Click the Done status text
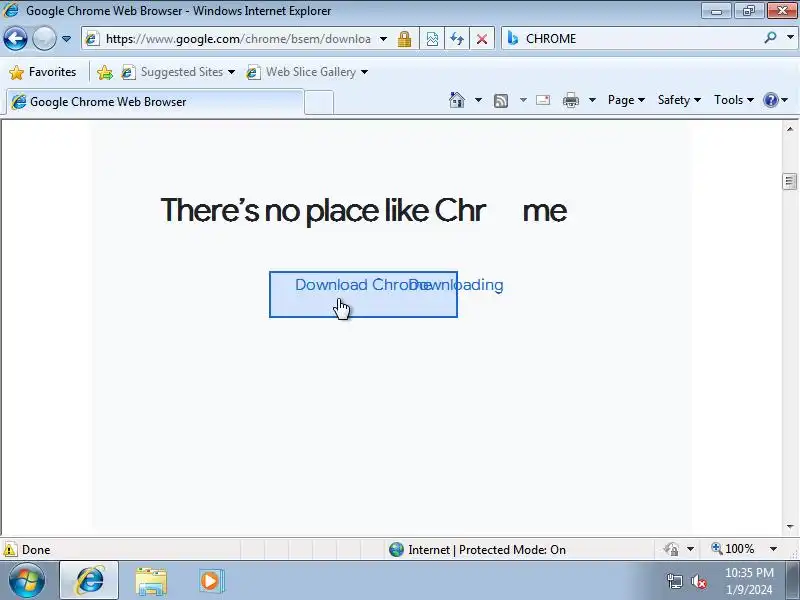 coord(36,549)
